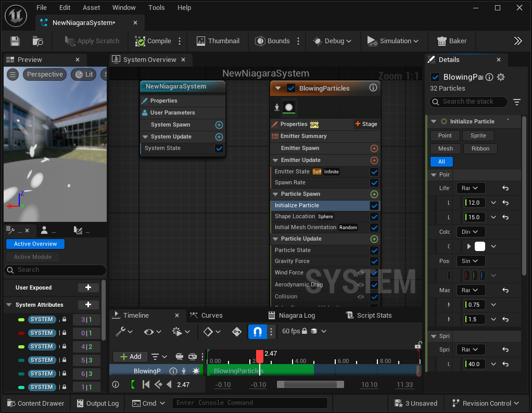Add a System Spawn module with the plus icon
Viewport: 532px width, 413px height.
coord(219,125)
